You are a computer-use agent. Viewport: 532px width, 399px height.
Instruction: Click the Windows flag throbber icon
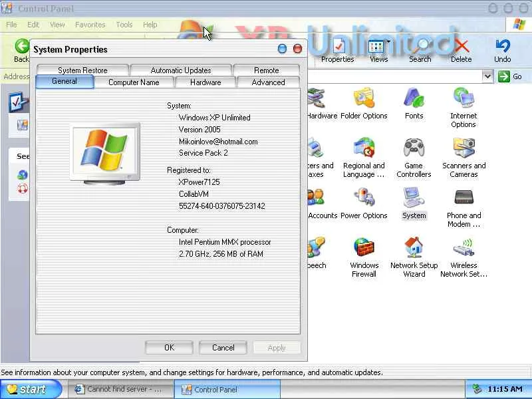(x=519, y=25)
